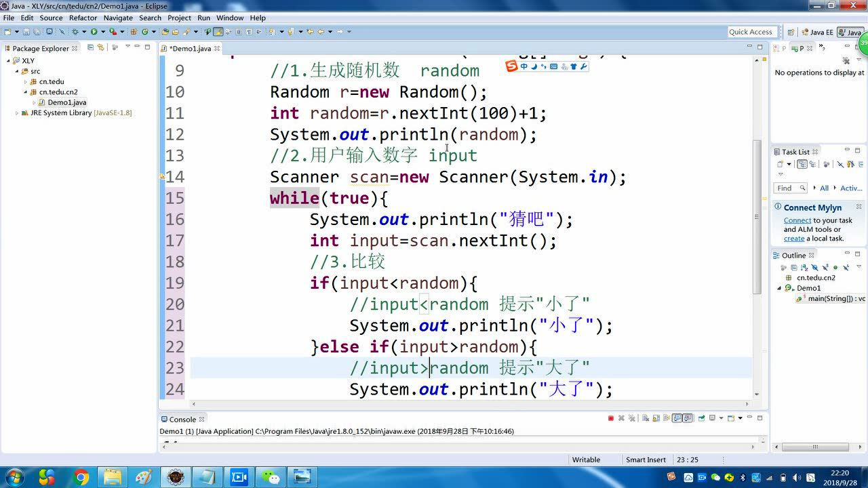868x488 pixels.
Task: Toggle Hide Fields in Outline toolbar
Action: [814, 267]
